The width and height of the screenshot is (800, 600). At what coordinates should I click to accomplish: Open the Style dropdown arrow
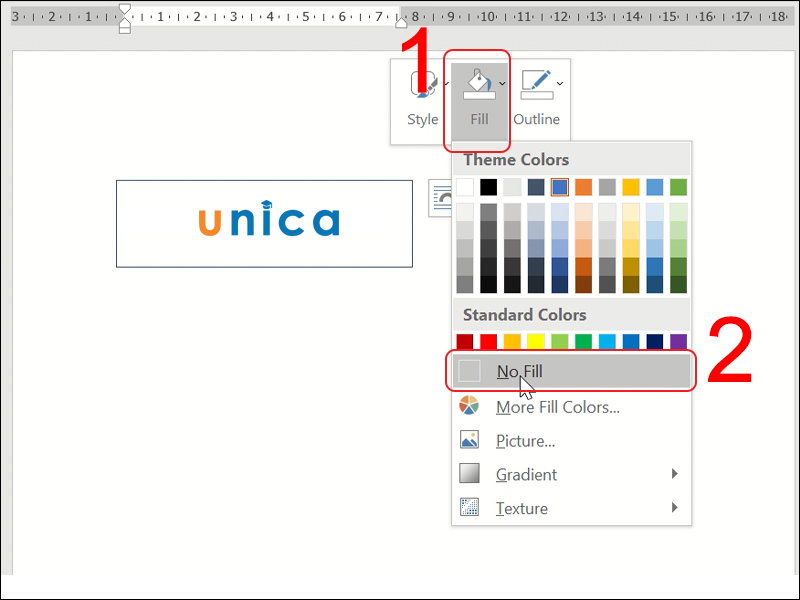coord(446,83)
